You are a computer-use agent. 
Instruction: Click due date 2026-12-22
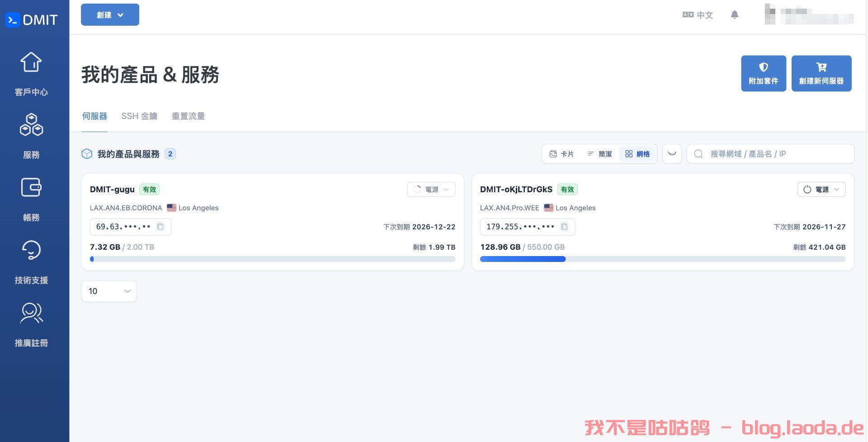point(434,227)
